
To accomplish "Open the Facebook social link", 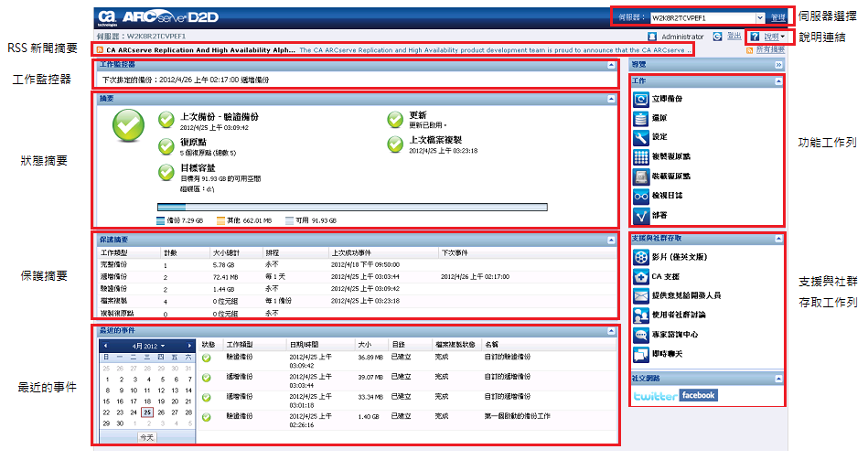I will click(x=699, y=395).
